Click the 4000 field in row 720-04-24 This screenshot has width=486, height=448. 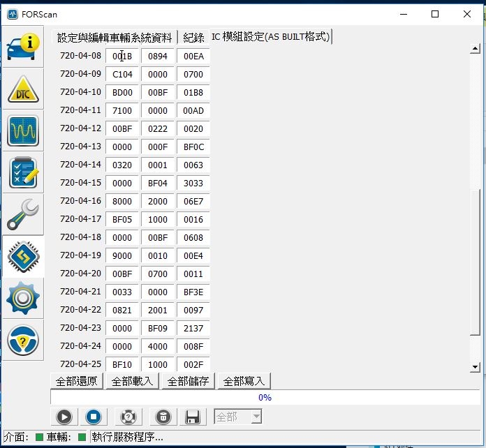pos(158,346)
